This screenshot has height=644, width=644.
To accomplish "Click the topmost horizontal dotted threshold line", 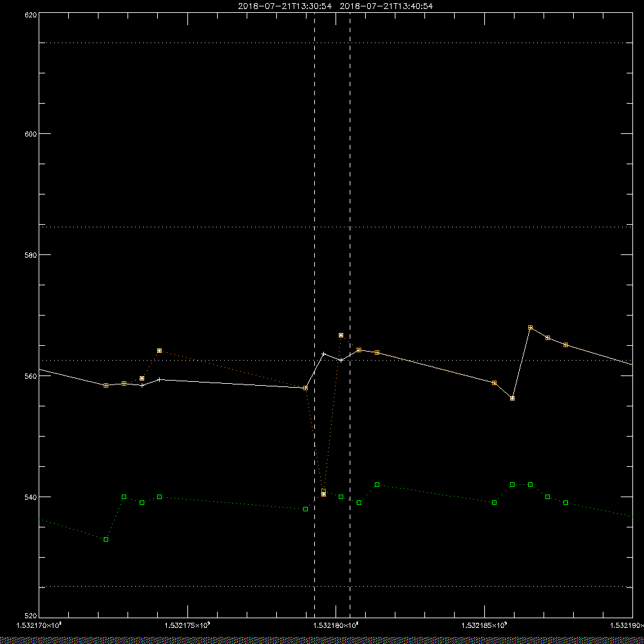I will [x=336, y=43].
